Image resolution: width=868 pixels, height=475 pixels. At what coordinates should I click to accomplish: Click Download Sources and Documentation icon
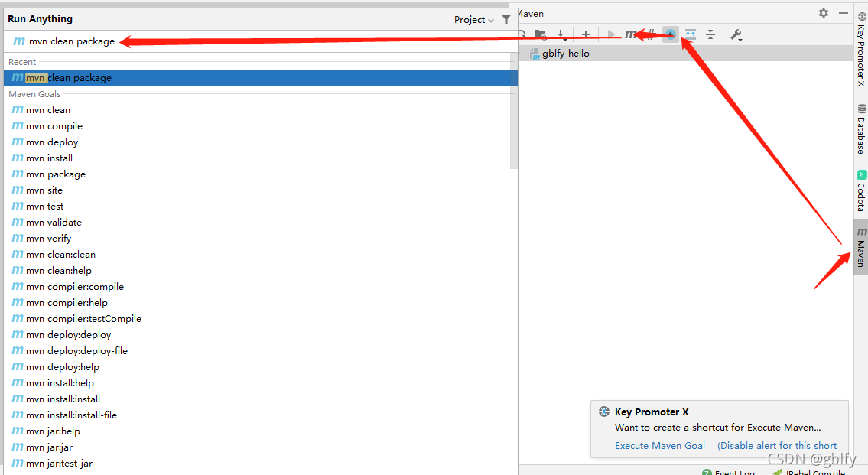point(561,34)
